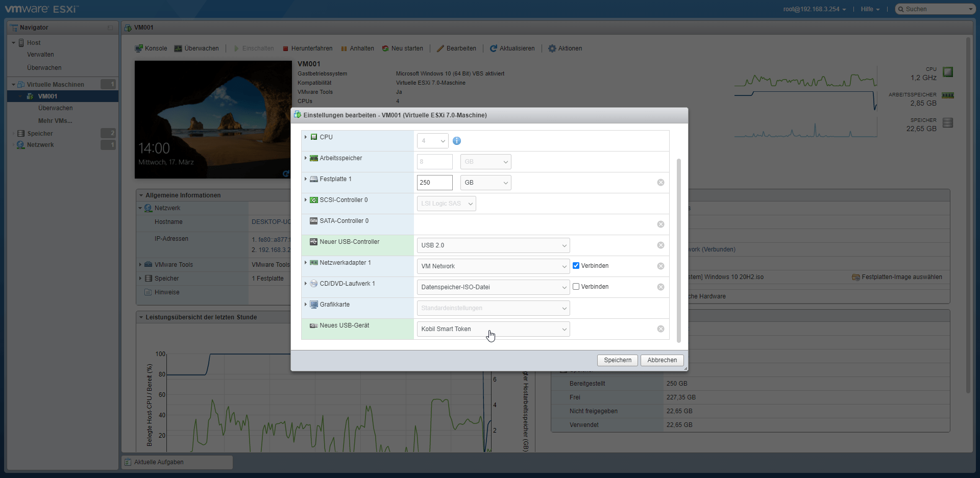Screen dimensions: 980x478
Task: Open the Hilfe menu
Action: (870, 9)
